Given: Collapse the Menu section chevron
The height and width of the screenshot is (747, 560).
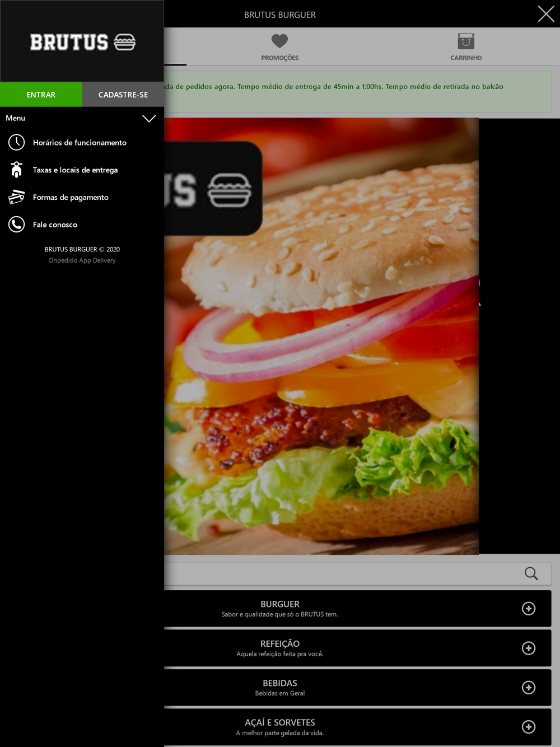Looking at the screenshot, I should (149, 118).
